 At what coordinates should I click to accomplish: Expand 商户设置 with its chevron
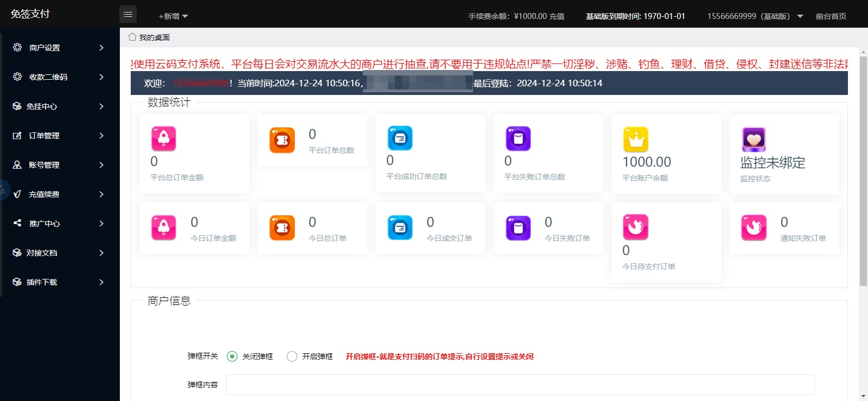pyautogui.click(x=101, y=48)
